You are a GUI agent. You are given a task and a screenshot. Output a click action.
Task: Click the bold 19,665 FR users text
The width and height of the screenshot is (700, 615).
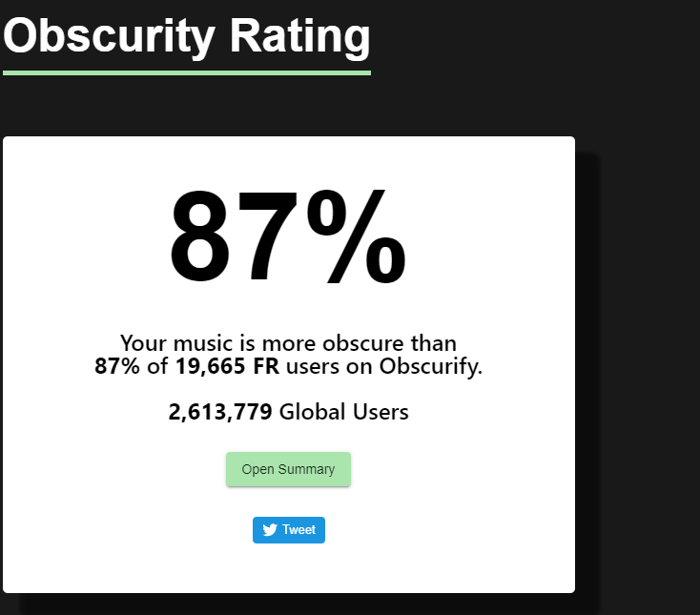click(227, 366)
